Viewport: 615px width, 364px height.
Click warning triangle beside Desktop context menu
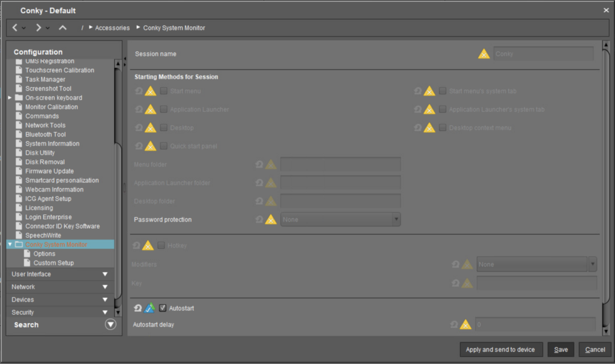[x=429, y=128]
